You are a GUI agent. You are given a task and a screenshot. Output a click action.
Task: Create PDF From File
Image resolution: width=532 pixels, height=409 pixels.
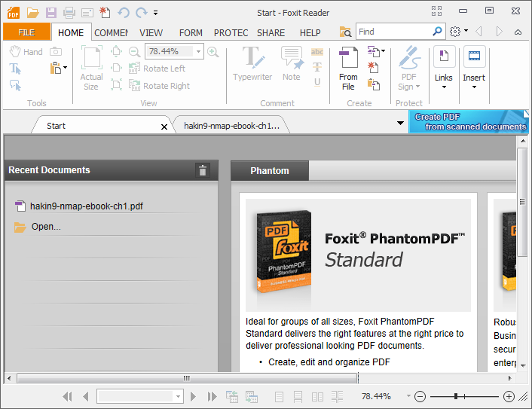(348, 69)
